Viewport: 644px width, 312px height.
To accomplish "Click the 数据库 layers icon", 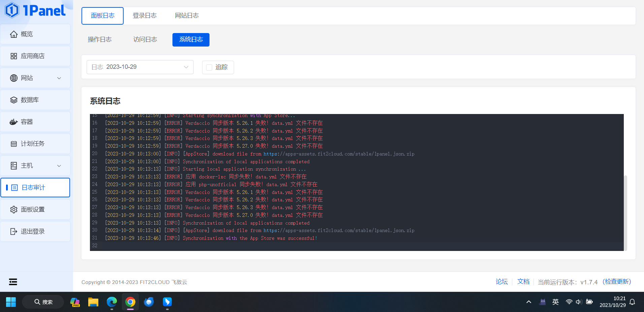I will pyautogui.click(x=14, y=100).
